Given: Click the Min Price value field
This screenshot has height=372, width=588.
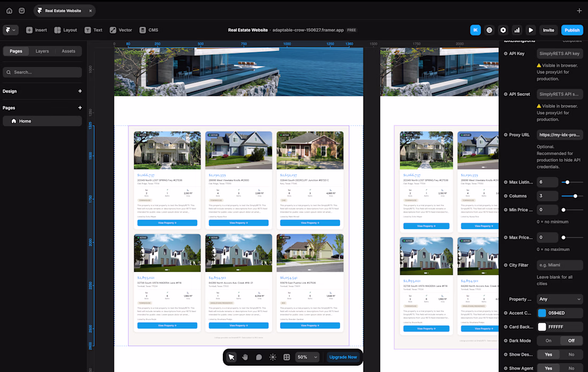Looking at the screenshot, I should (547, 210).
